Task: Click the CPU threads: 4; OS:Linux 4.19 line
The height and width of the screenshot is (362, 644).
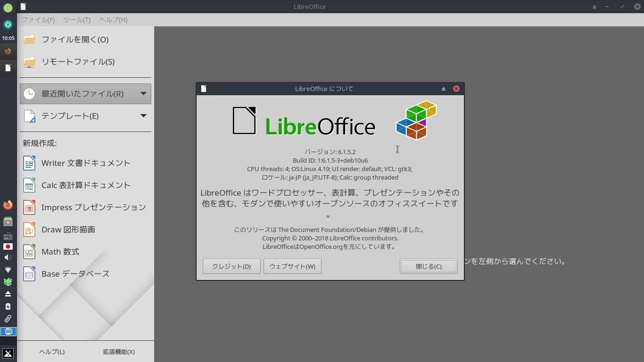Action: click(x=330, y=169)
